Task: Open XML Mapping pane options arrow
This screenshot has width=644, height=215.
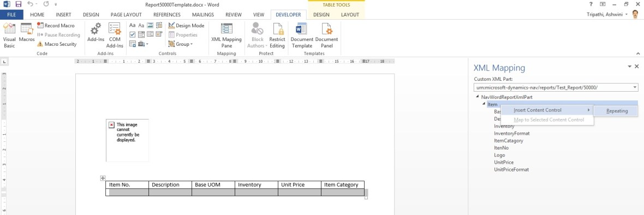Action: [629, 67]
